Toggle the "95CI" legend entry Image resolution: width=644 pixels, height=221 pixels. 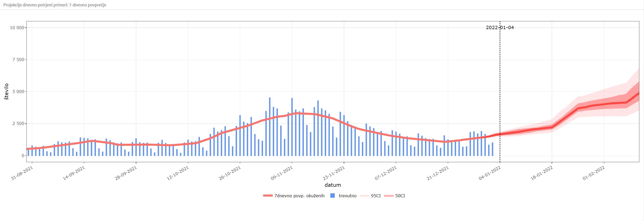[375, 196]
